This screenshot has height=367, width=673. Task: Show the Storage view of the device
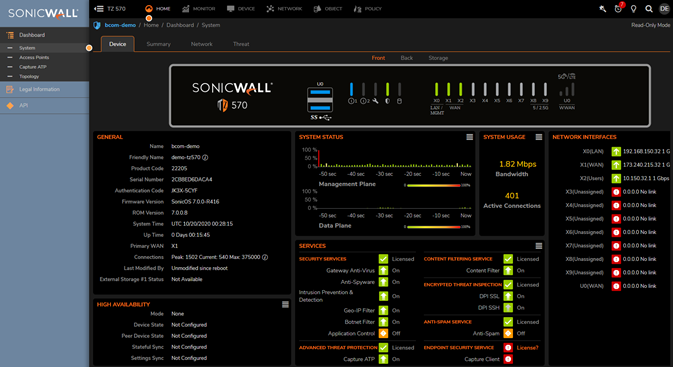pos(438,58)
